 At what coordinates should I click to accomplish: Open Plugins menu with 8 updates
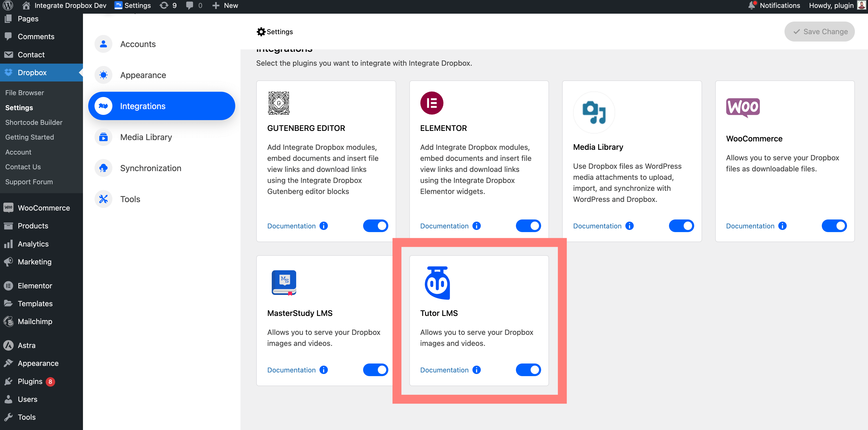coord(41,381)
